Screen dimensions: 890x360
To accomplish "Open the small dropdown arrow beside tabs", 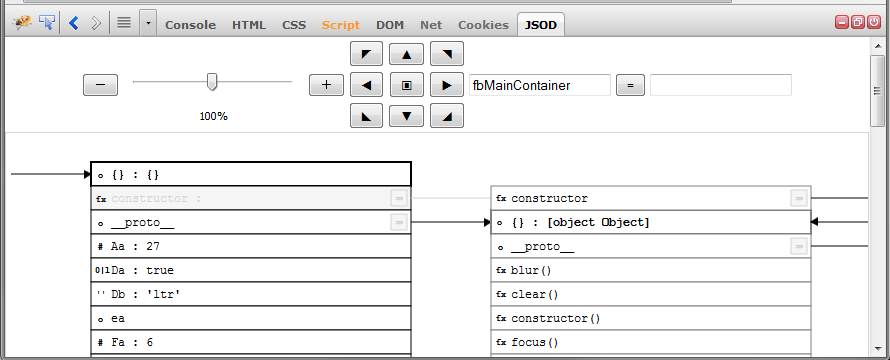I will 148,23.
